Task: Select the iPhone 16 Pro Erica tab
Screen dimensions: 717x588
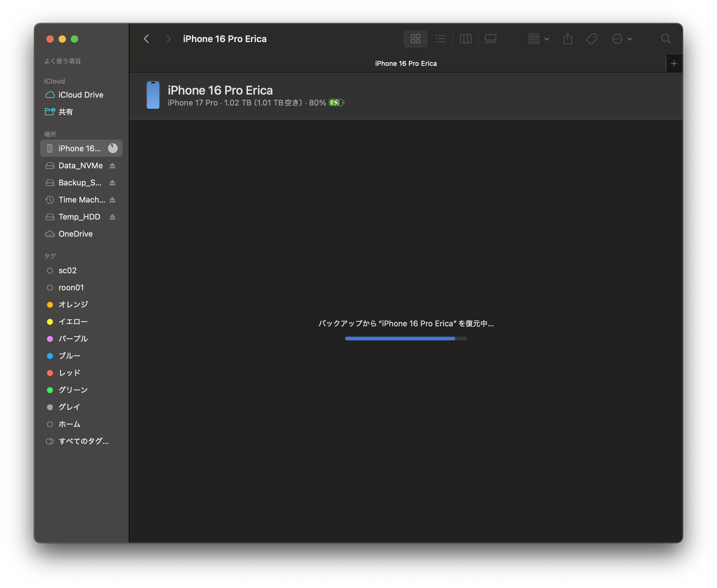Action: (x=405, y=64)
